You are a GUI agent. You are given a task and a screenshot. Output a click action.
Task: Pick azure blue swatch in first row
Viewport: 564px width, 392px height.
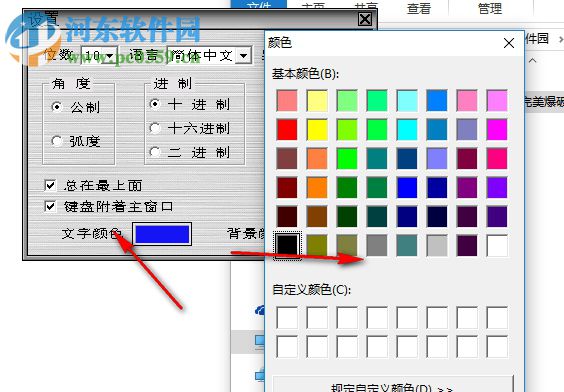tap(437, 100)
